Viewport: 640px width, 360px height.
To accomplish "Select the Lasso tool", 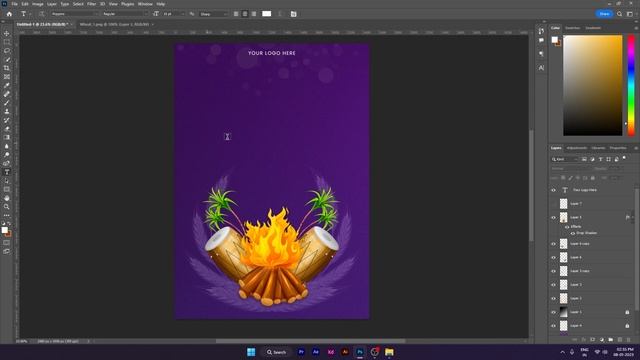I will (7, 51).
